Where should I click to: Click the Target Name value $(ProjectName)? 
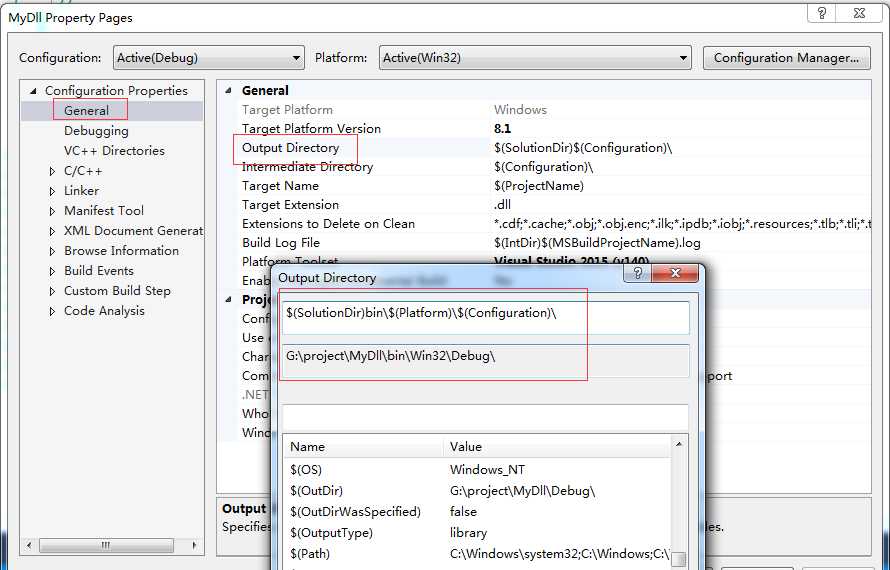(x=539, y=186)
